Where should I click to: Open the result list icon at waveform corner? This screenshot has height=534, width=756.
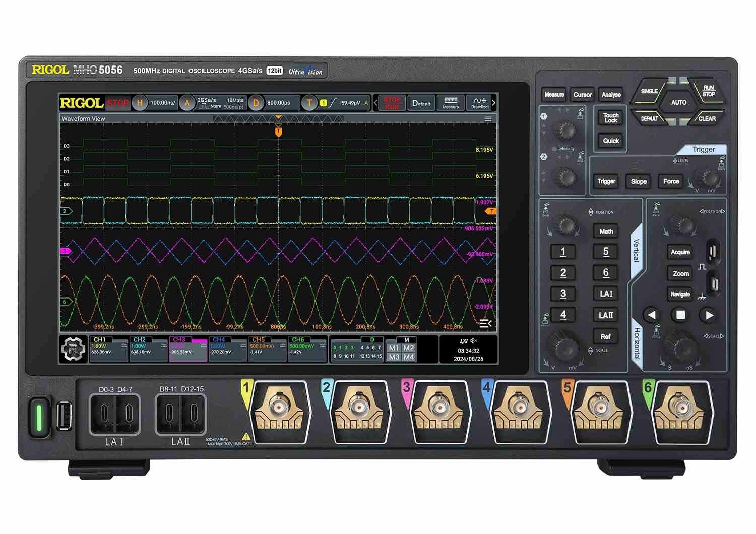point(485,323)
